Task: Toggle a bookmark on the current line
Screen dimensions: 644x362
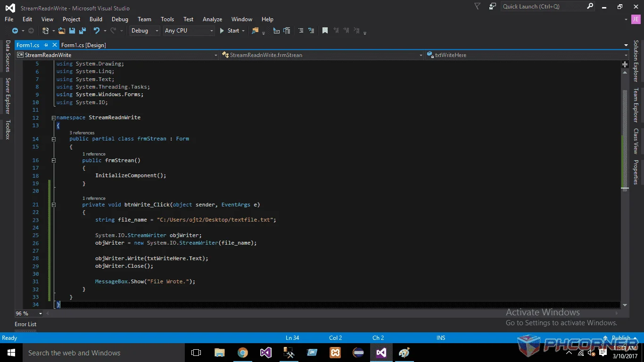Action: (x=325, y=31)
